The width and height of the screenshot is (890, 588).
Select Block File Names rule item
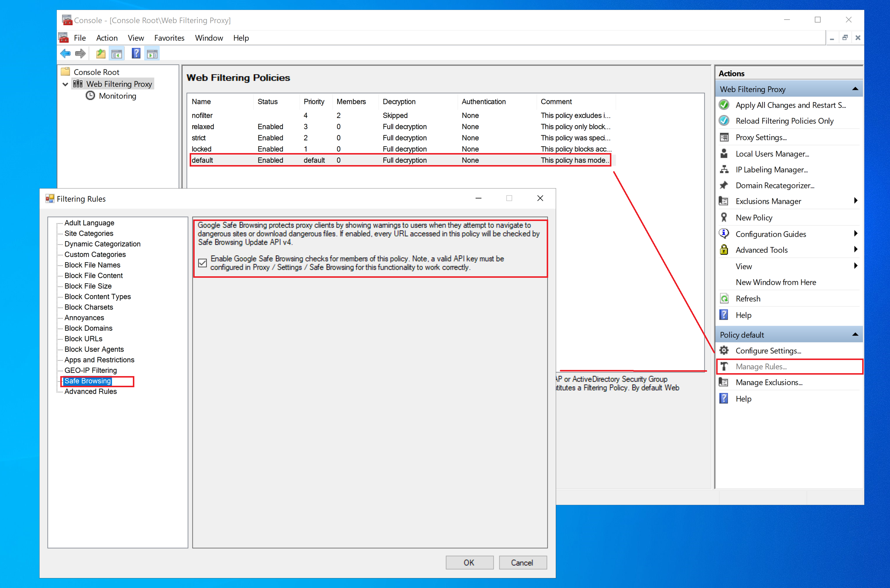[92, 265]
